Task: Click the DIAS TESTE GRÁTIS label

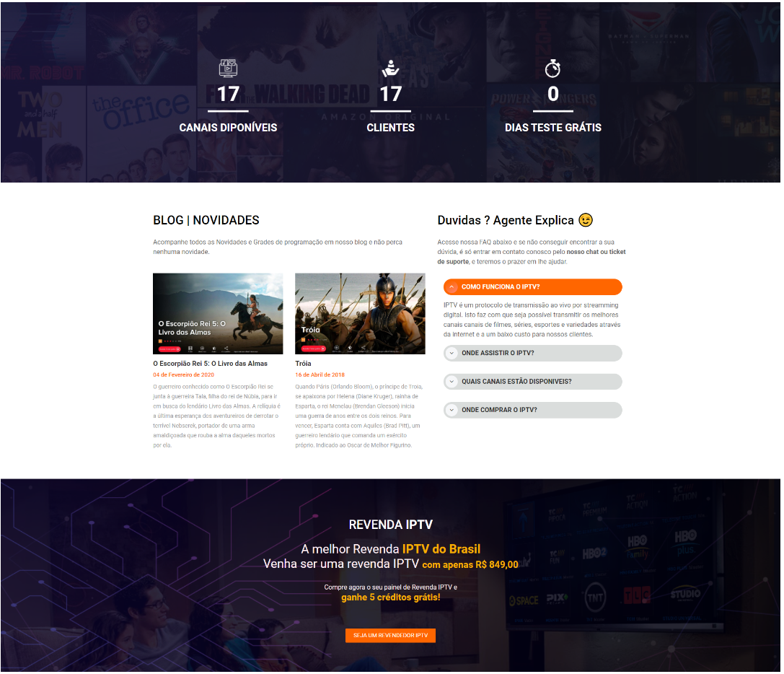Action: coord(553,128)
